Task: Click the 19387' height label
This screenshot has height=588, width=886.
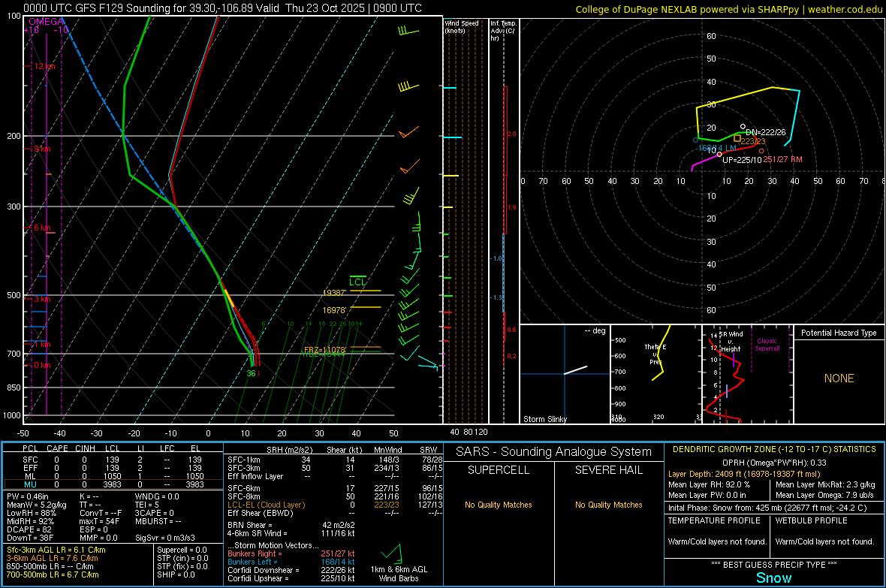Action: point(335,293)
